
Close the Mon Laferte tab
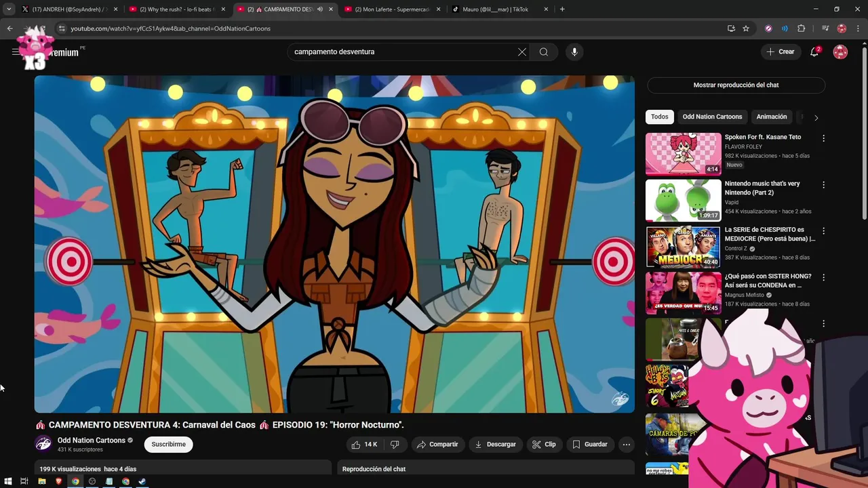pos(438,9)
